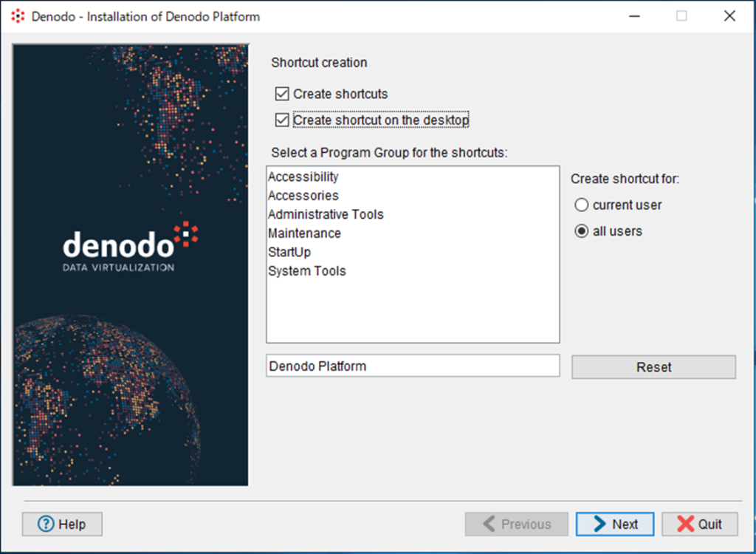756x554 pixels.
Task: Select Accessibility program group
Action: pos(303,177)
